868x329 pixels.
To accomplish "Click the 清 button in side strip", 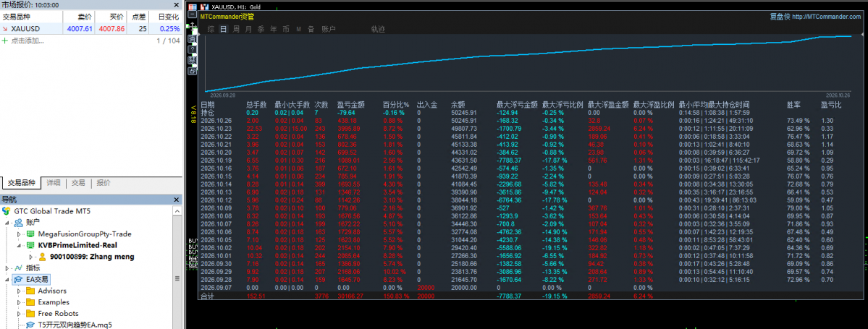I will pyautogui.click(x=192, y=39).
